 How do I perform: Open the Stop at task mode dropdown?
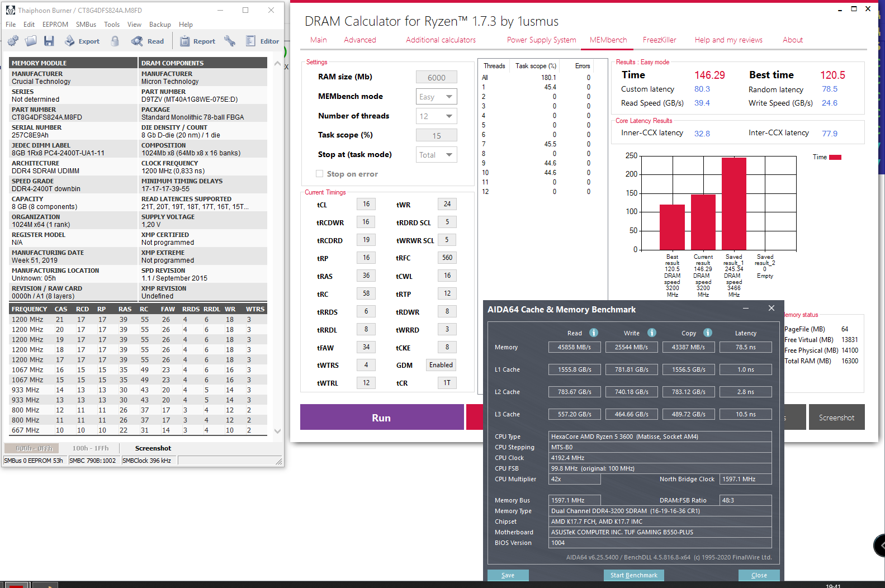(x=437, y=155)
